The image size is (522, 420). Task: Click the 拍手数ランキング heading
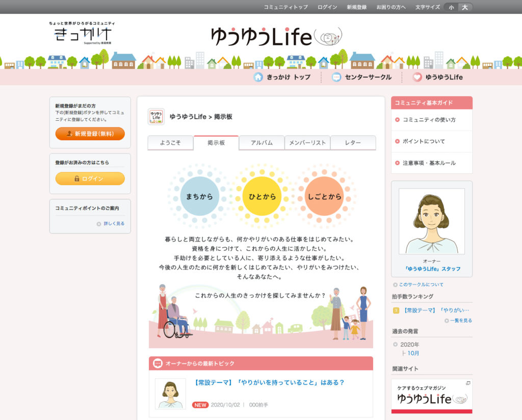[x=413, y=296]
